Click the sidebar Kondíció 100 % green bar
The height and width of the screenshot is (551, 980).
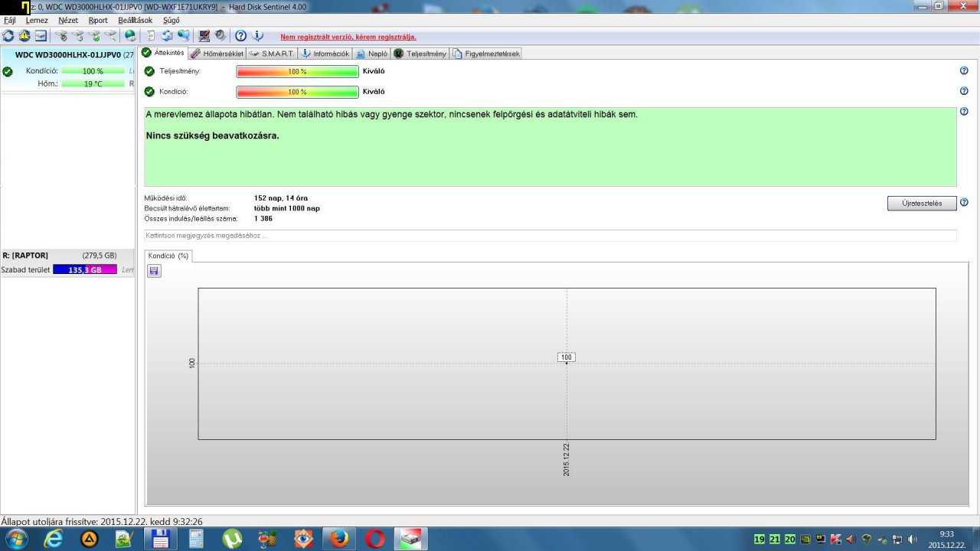point(93,71)
